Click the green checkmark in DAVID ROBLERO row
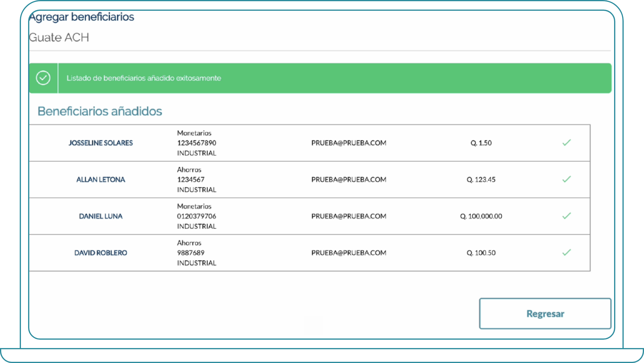 coord(567,253)
